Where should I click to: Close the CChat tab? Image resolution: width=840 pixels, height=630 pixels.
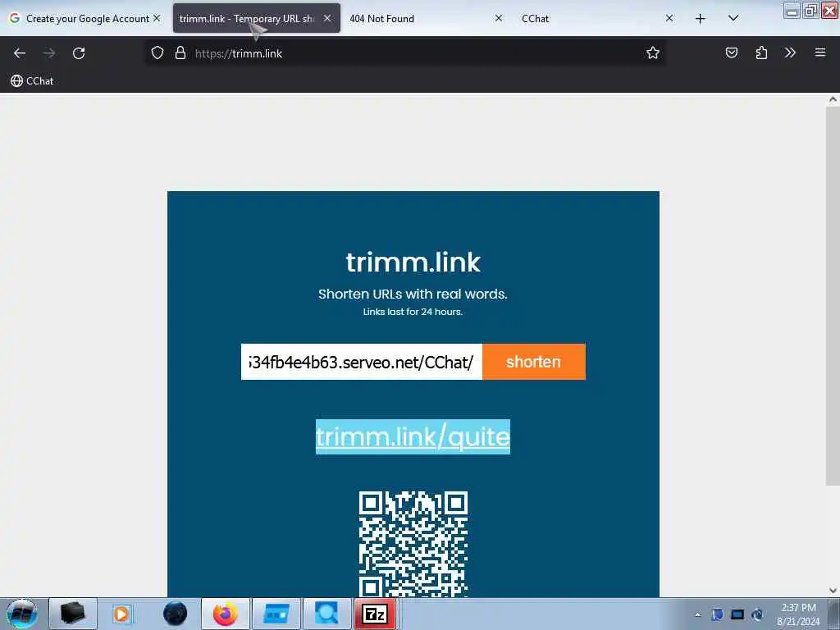(669, 18)
